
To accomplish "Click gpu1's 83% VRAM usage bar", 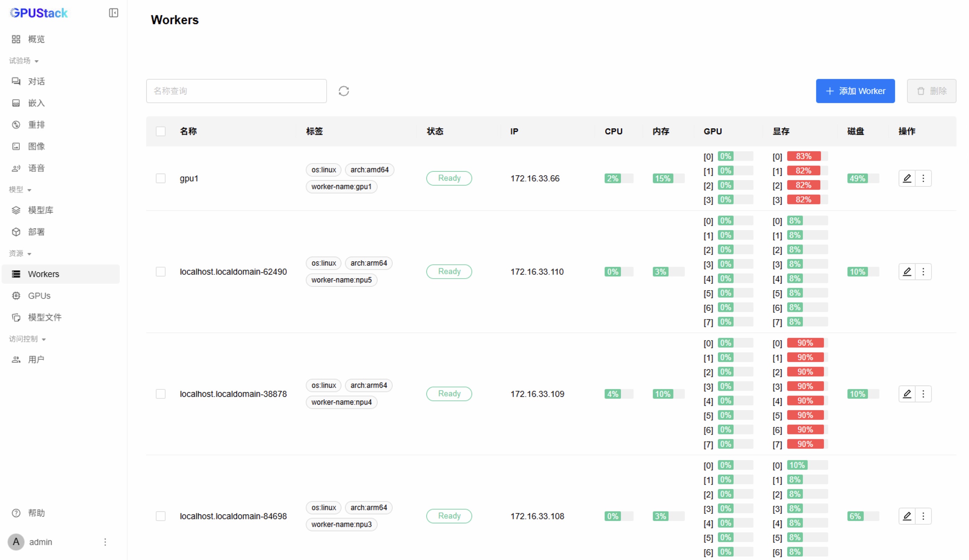I will [804, 156].
